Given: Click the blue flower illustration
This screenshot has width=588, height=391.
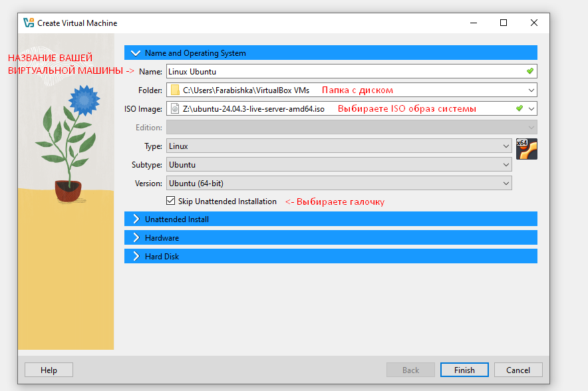Looking at the screenshot, I should [x=83, y=100].
